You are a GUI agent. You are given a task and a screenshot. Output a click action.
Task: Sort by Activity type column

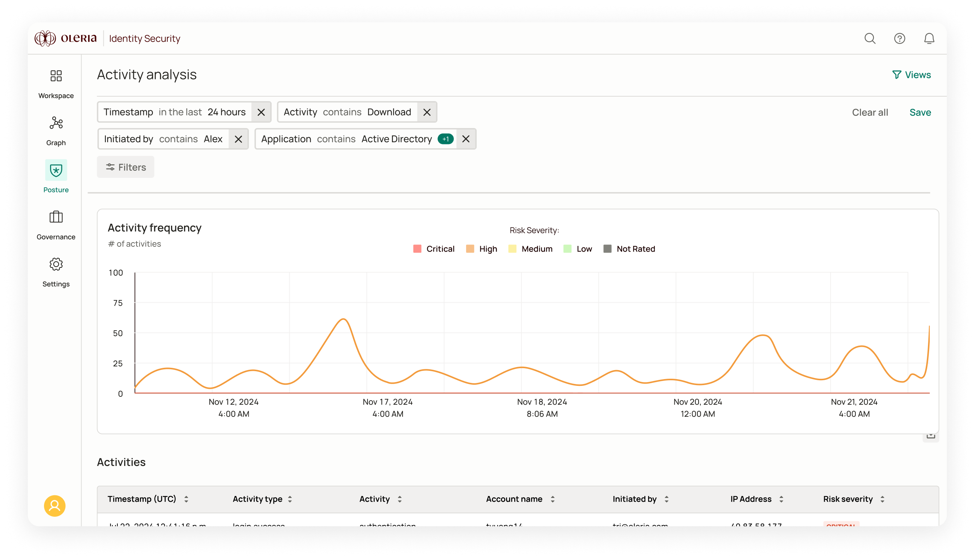coord(290,499)
